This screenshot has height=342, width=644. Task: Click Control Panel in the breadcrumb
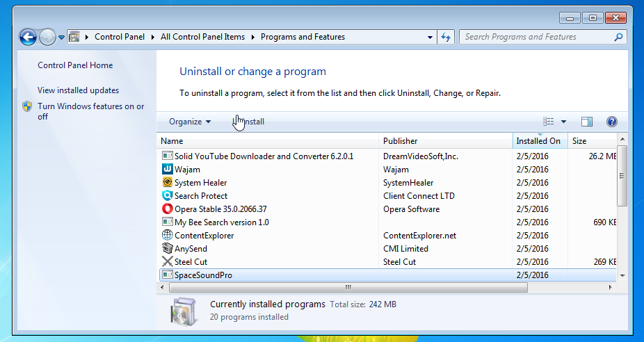tap(120, 37)
